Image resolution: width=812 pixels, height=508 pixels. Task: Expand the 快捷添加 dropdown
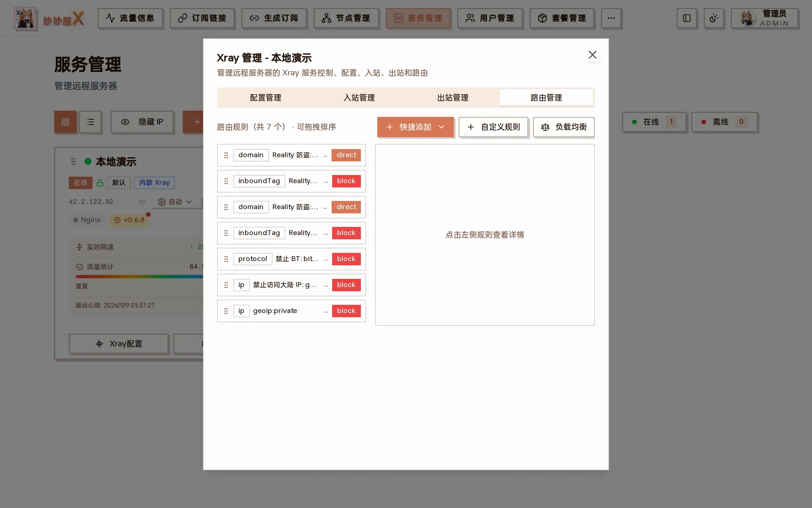pyautogui.click(x=415, y=127)
